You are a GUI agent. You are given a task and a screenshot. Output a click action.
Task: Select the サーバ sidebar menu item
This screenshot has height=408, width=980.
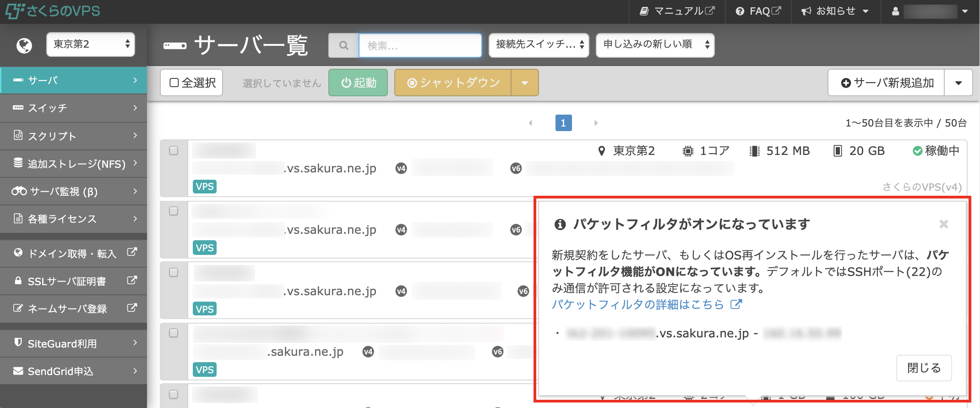point(74,80)
